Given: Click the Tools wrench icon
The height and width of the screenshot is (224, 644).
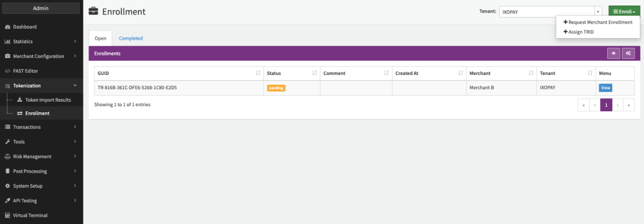Looking at the screenshot, I should pyautogui.click(x=8, y=142).
